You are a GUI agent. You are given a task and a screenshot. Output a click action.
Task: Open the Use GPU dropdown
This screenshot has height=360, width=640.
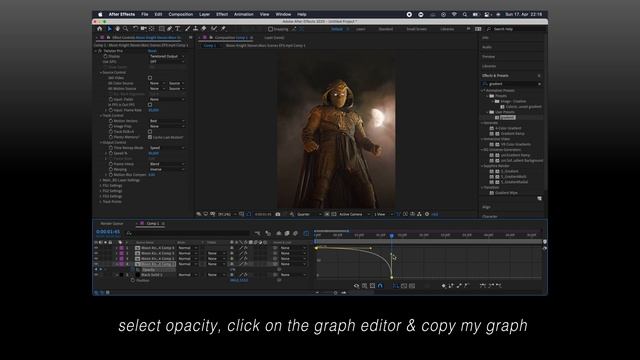(167, 62)
